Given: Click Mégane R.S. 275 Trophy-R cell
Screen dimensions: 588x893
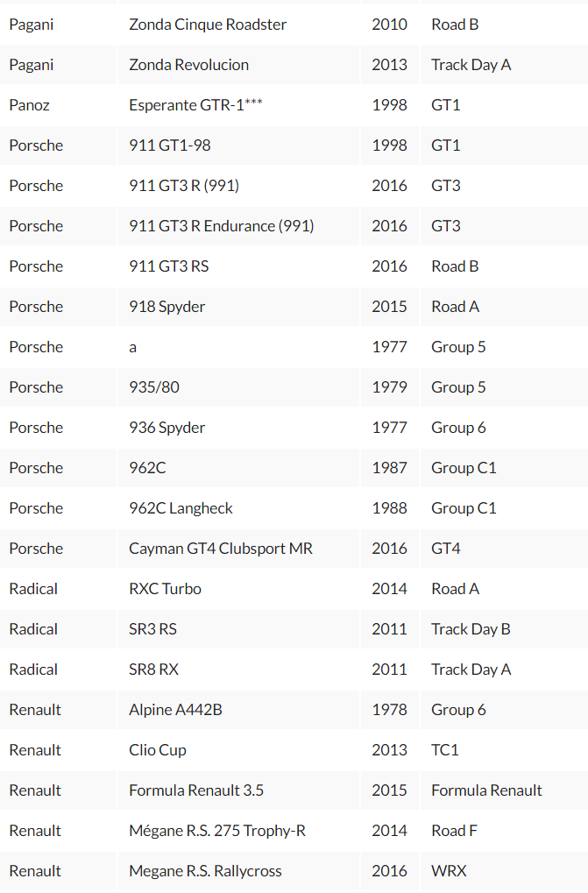Looking at the screenshot, I should click(x=239, y=831).
